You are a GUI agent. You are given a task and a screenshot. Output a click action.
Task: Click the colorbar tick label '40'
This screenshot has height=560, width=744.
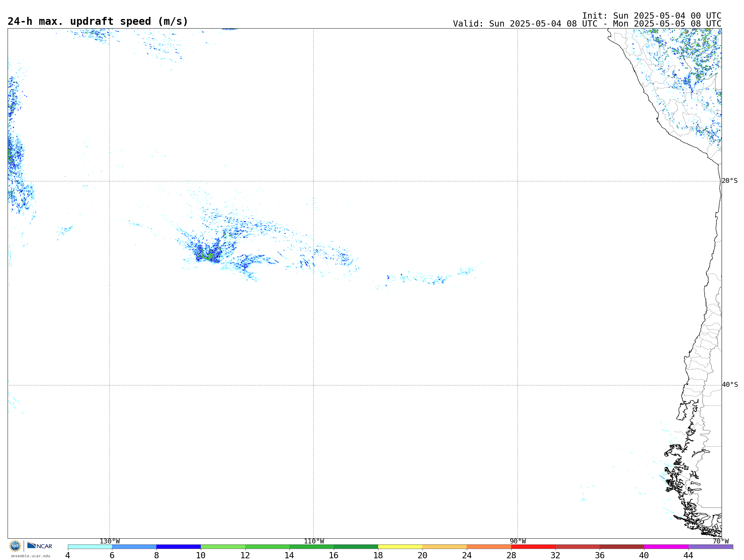(x=644, y=556)
